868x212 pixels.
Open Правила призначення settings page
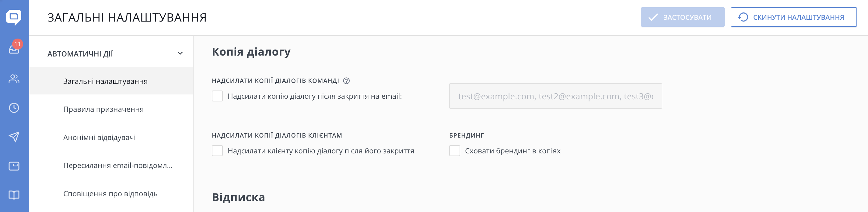(x=103, y=109)
